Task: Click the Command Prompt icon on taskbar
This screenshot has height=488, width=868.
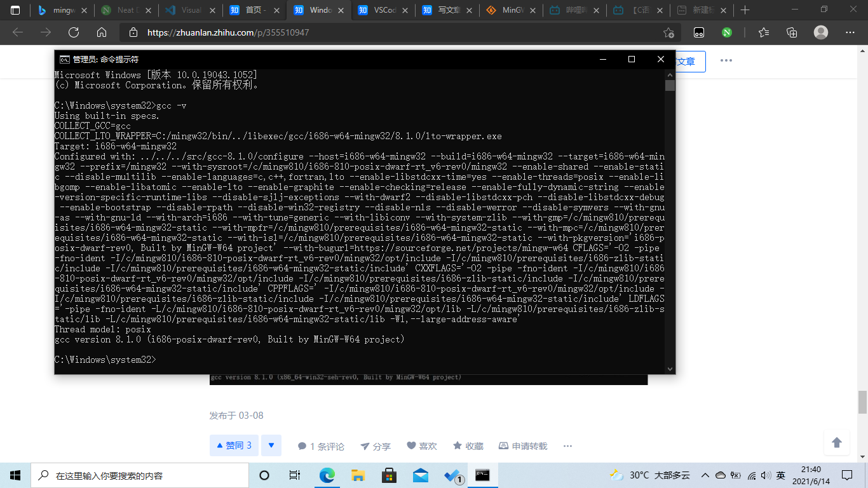Action: (x=482, y=475)
